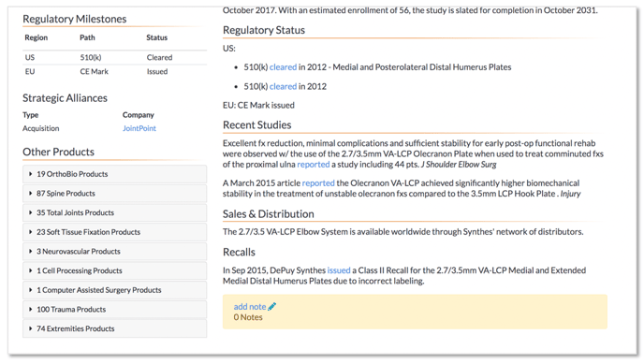Select the Issued status cell
The height and width of the screenshot is (364, 644).
[x=157, y=71]
